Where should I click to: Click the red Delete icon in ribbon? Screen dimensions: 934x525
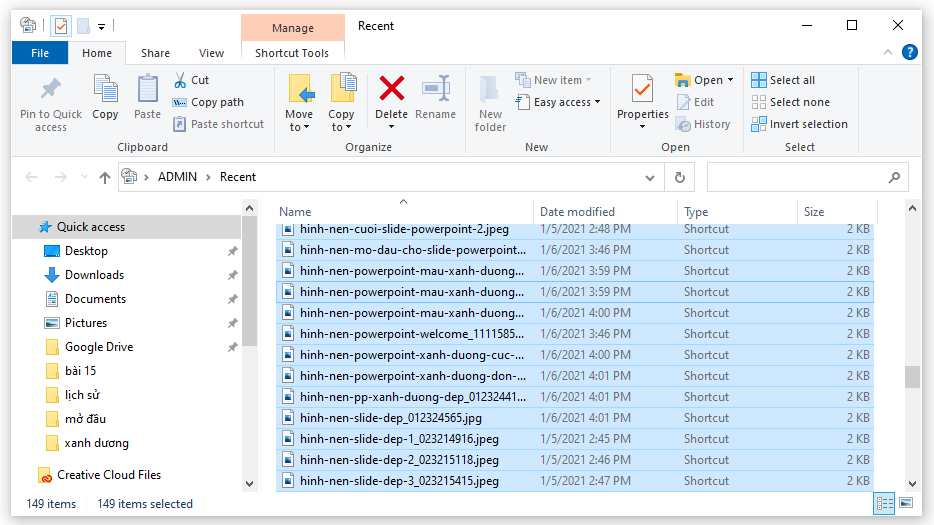point(391,89)
